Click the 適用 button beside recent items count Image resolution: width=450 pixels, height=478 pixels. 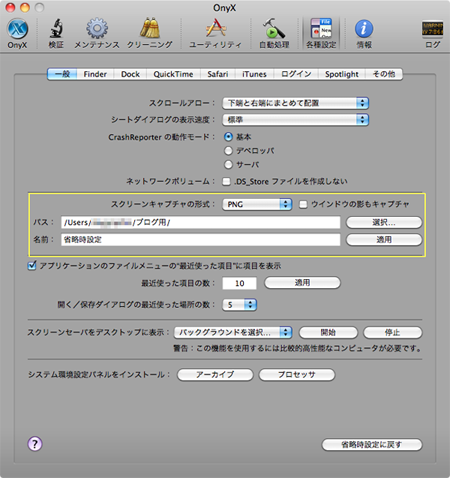pyautogui.click(x=302, y=283)
